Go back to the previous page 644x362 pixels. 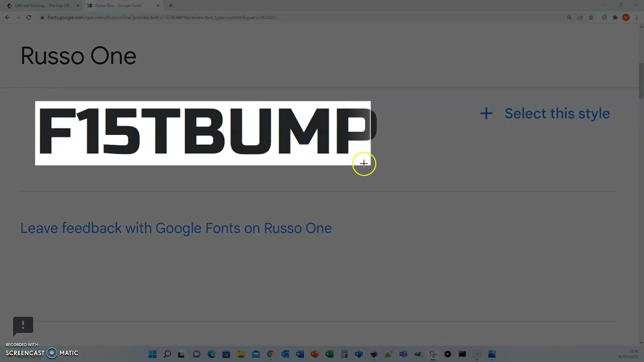click(x=8, y=18)
